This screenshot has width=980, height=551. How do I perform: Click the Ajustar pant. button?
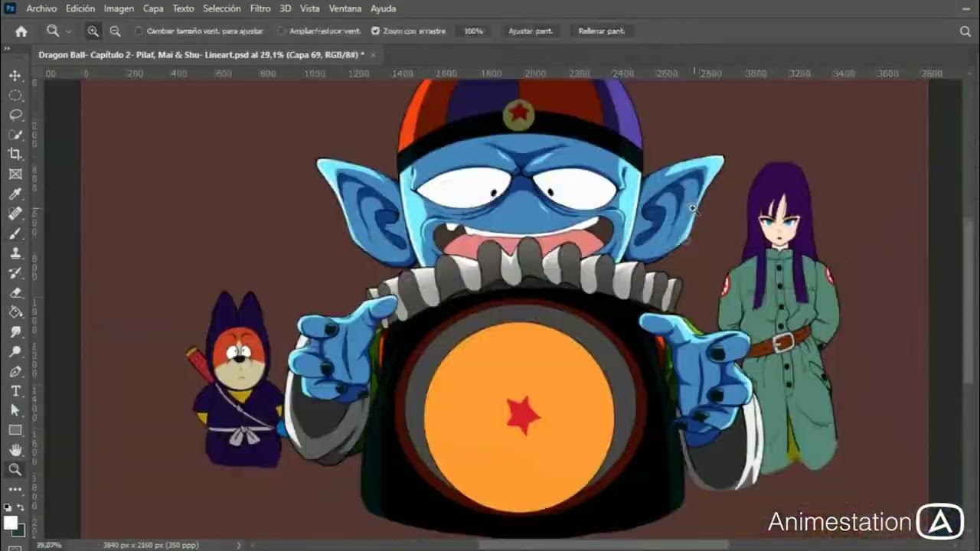(x=531, y=31)
